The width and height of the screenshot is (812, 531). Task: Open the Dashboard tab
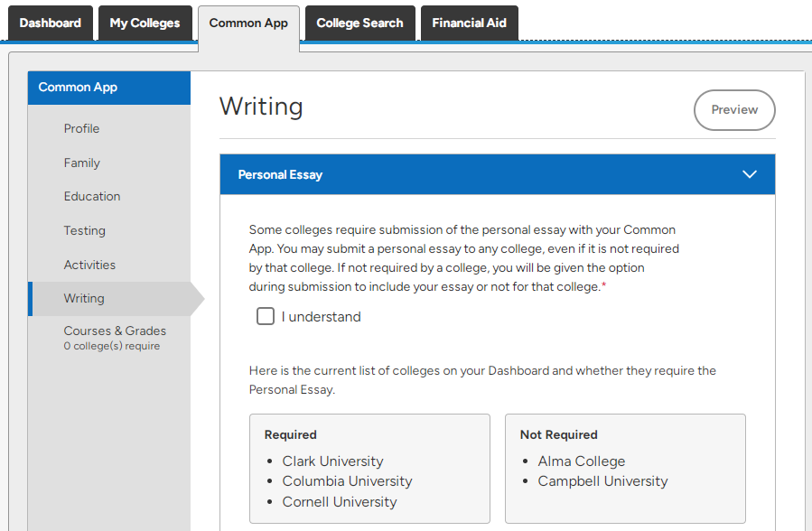(51, 23)
